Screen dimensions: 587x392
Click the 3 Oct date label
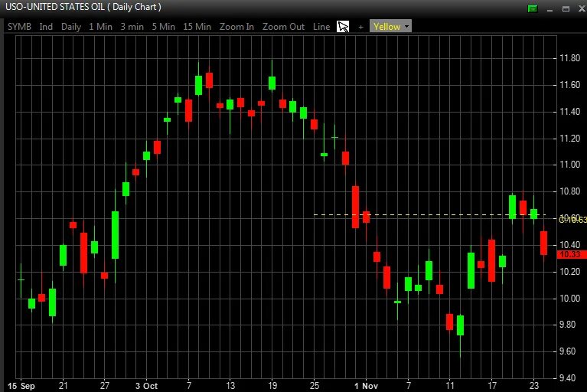point(146,386)
